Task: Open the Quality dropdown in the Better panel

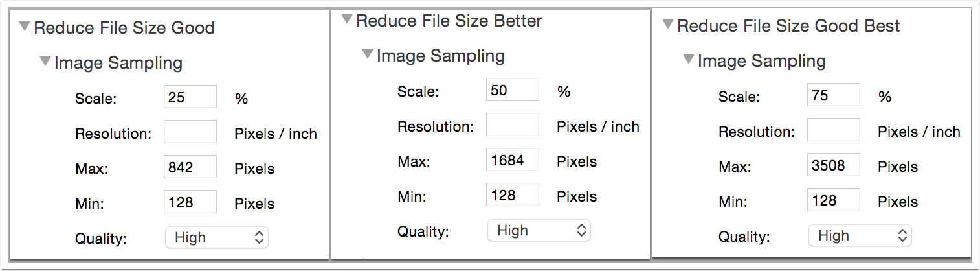Action: tap(539, 230)
